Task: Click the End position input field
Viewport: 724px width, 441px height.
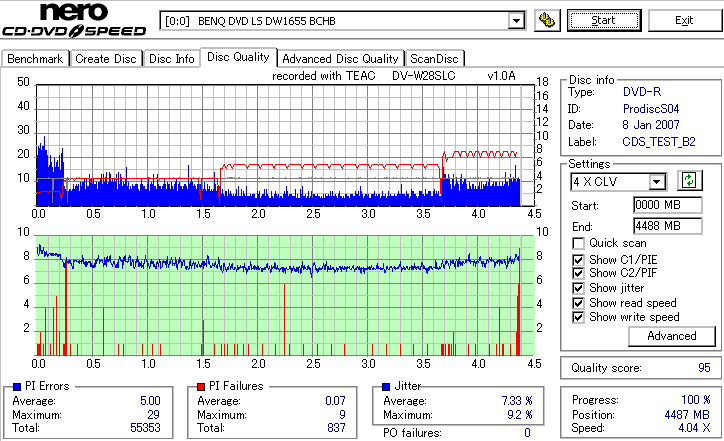Action: (x=668, y=226)
